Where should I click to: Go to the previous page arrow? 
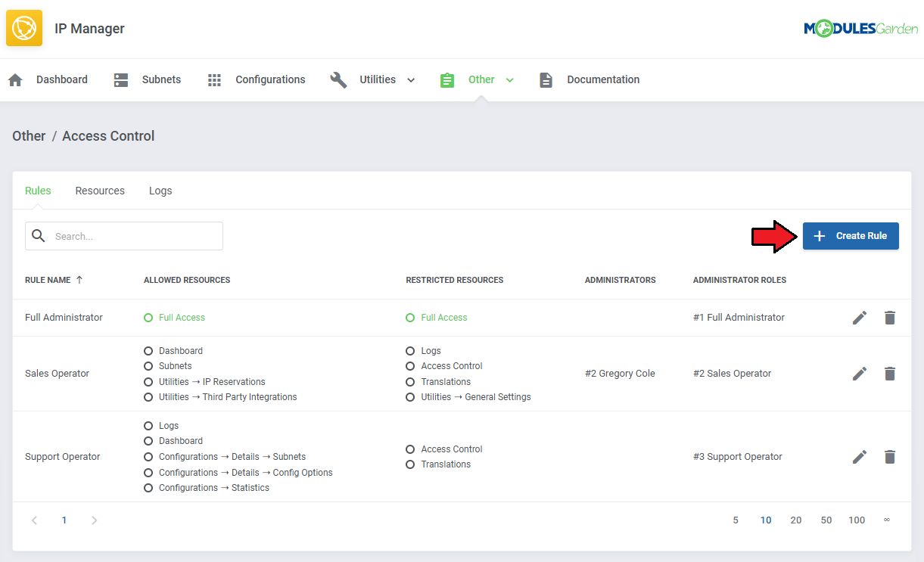34,520
